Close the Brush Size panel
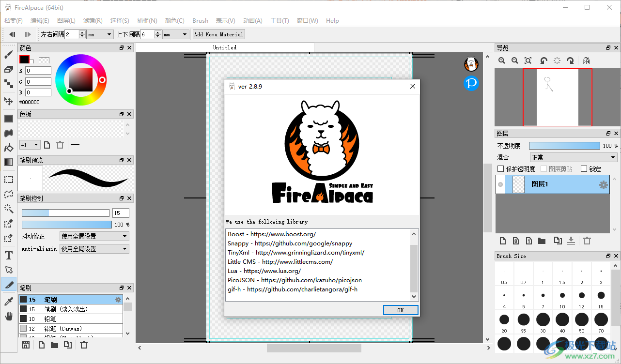The image size is (621, 364). [616, 256]
